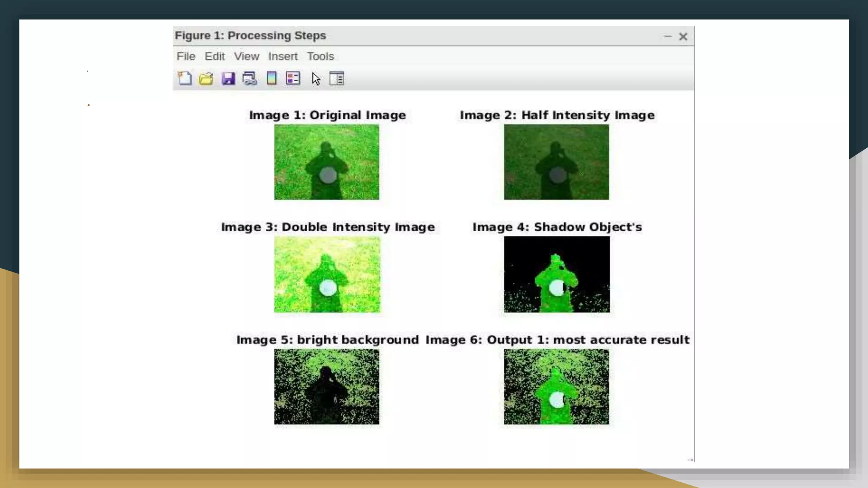
Task: Click the bright background subplot image
Action: tap(326, 386)
